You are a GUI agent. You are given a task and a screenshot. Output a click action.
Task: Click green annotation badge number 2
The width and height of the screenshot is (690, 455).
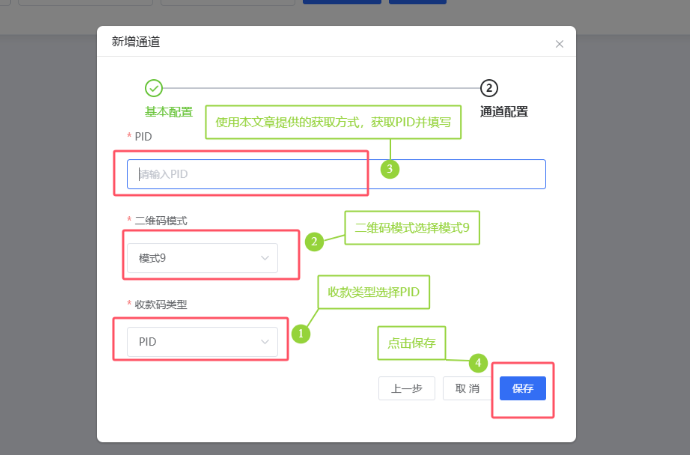point(313,241)
